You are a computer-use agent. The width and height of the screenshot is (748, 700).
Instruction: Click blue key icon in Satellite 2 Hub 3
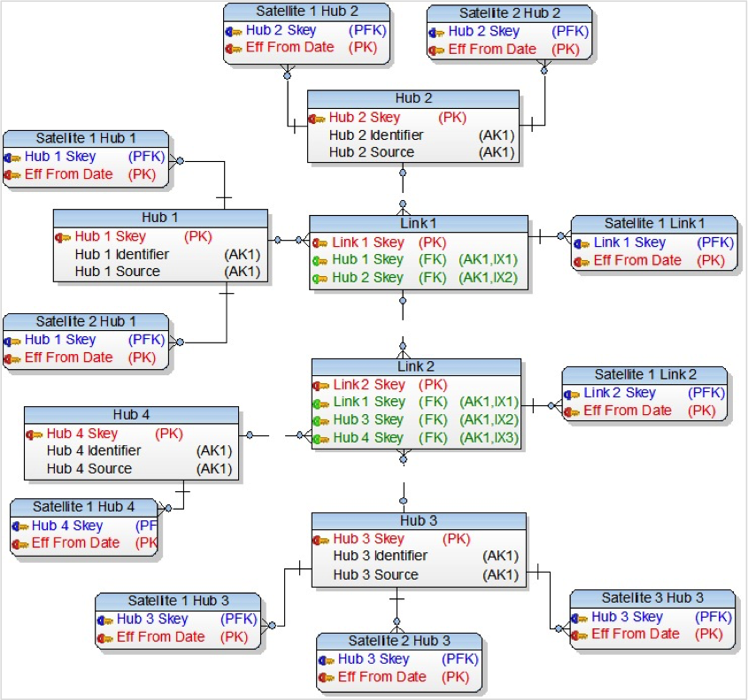tap(326, 660)
